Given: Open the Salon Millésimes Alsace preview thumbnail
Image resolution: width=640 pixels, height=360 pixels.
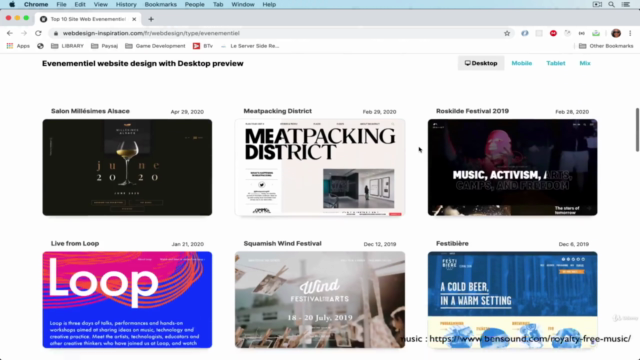Looking at the screenshot, I should 127,167.
